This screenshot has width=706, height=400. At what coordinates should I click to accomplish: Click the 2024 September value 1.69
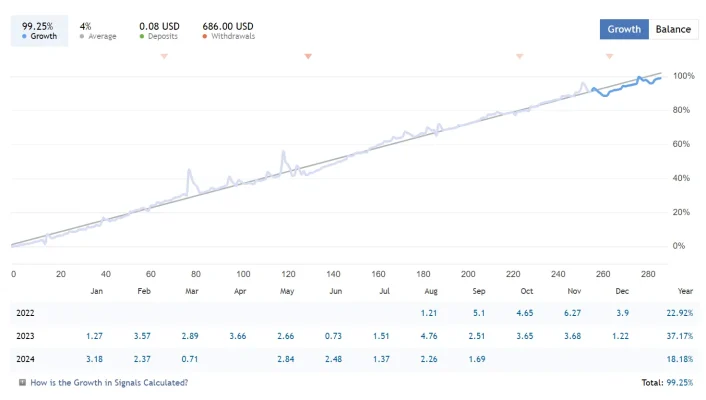click(476, 359)
